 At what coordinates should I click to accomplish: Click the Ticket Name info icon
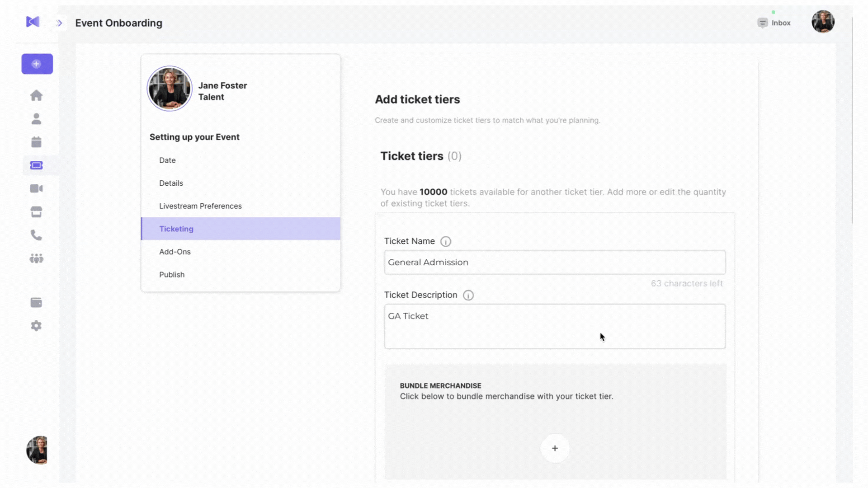click(446, 242)
